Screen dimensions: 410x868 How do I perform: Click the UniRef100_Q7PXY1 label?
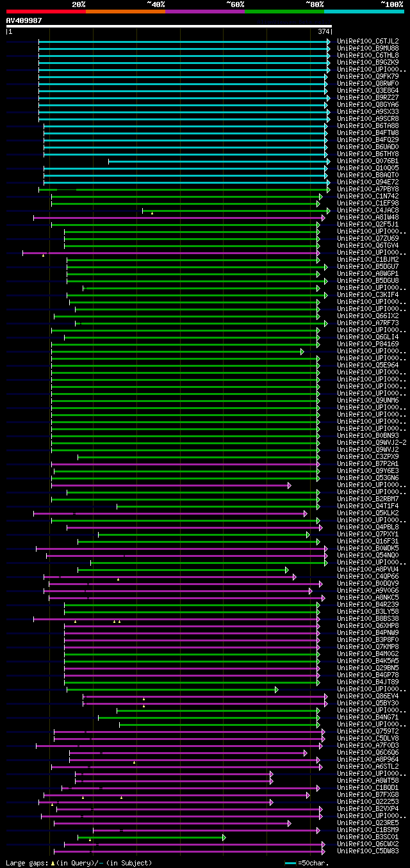[x=368, y=534]
